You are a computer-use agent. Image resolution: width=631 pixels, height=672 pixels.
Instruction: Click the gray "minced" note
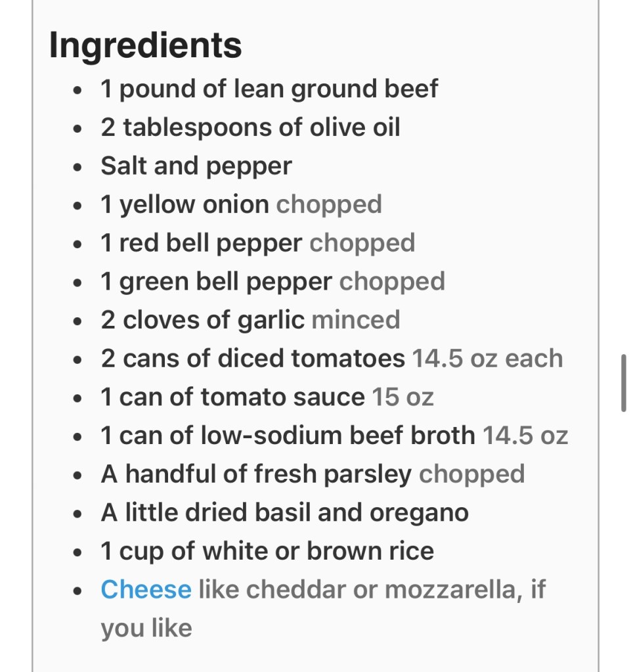[356, 320]
